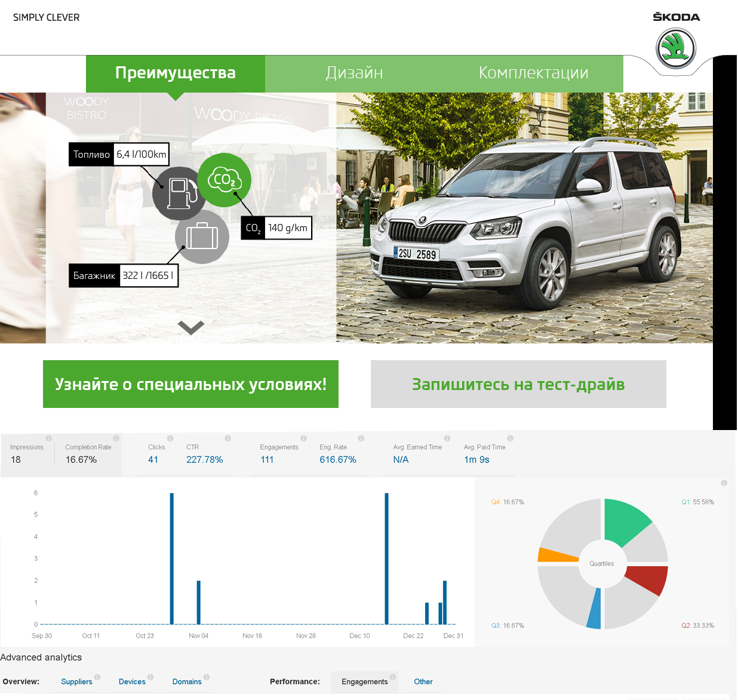Select the Eng. Rate value 616.67%
738x700 pixels.
click(x=338, y=460)
